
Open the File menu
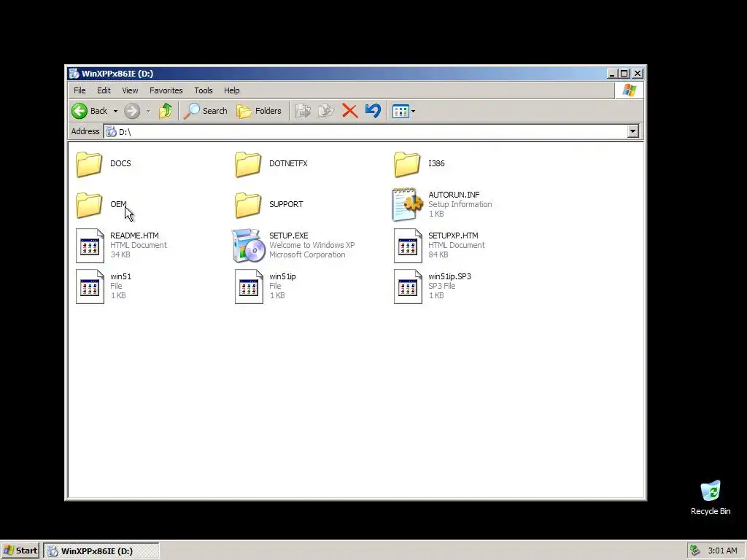[80, 90]
